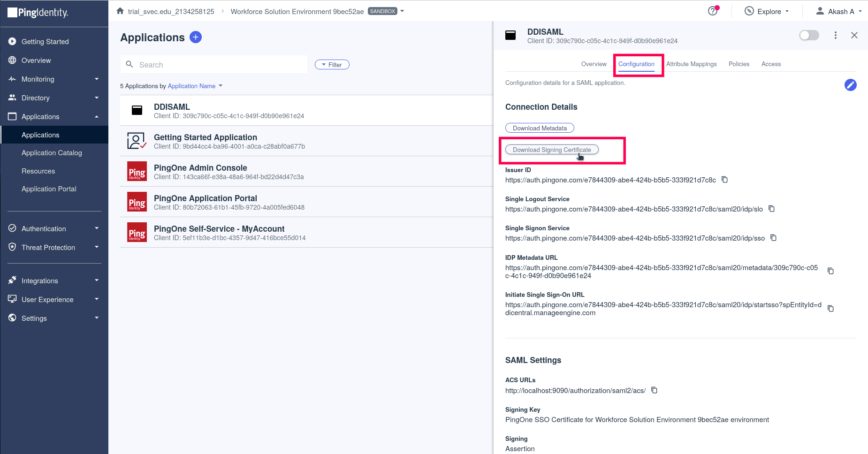This screenshot has width=868, height=454.
Task: Expand the User Experience sidebar menu
Action: [97, 299]
